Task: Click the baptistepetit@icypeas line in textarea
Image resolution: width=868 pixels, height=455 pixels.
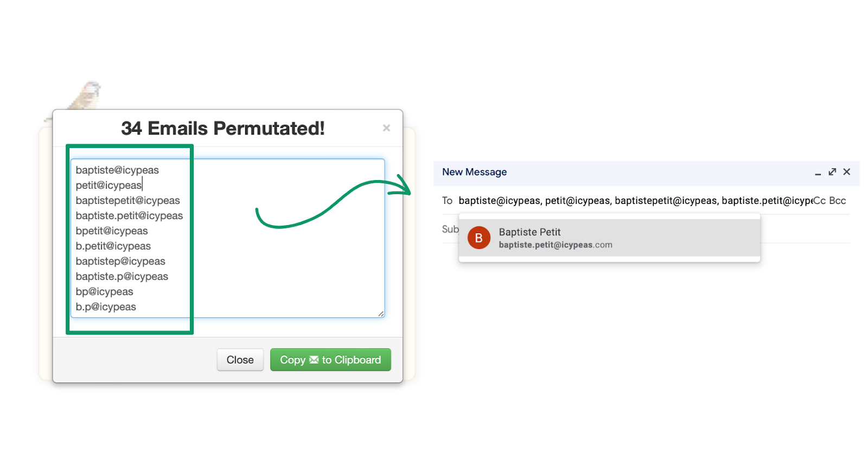Action: (x=127, y=201)
